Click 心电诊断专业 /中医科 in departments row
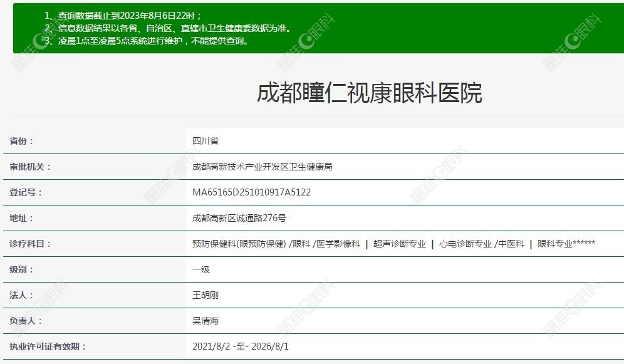 pyautogui.click(x=482, y=244)
